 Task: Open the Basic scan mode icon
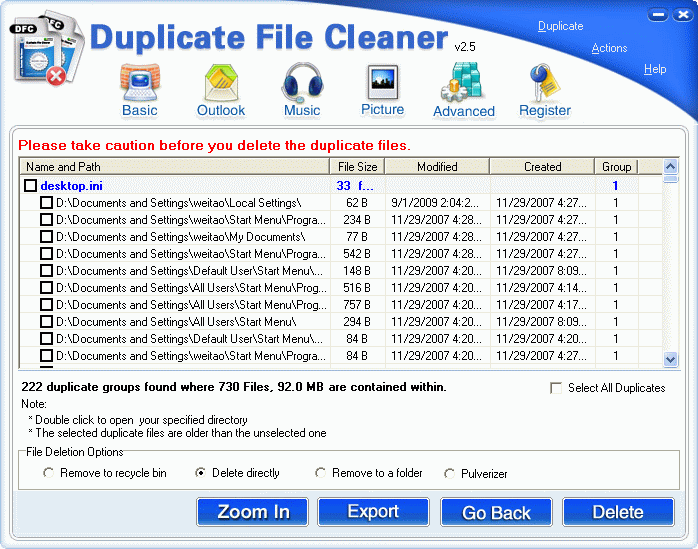click(140, 90)
